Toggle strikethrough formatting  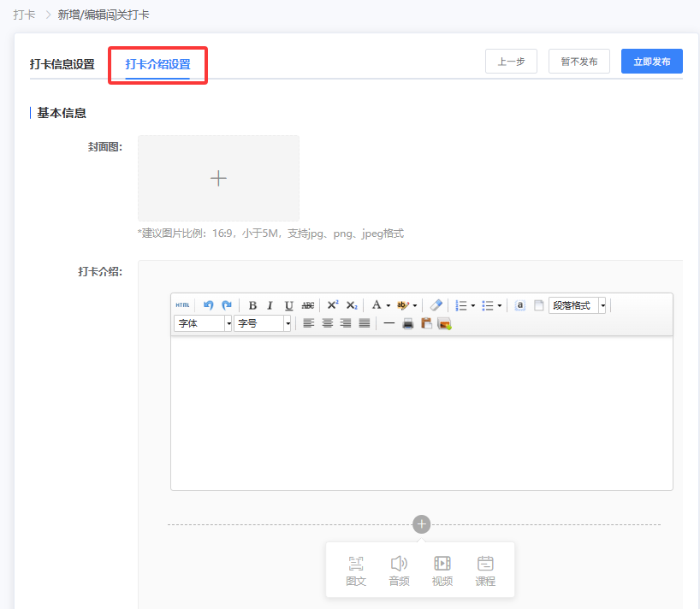point(308,305)
